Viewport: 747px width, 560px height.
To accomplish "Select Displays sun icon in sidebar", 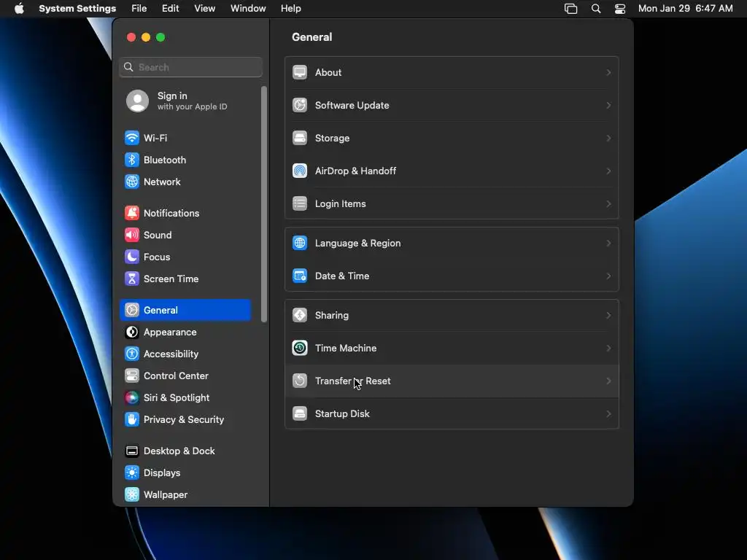I will click(132, 473).
